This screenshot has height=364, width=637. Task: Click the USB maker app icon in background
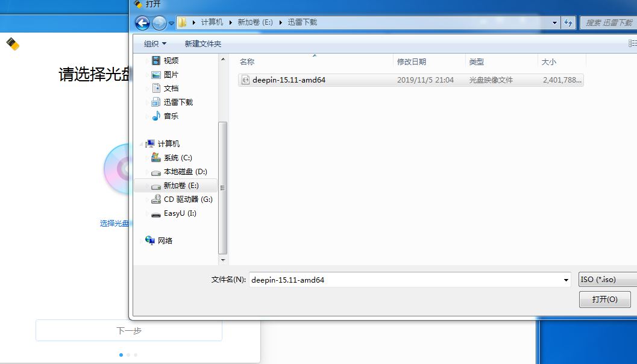pos(13,44)
